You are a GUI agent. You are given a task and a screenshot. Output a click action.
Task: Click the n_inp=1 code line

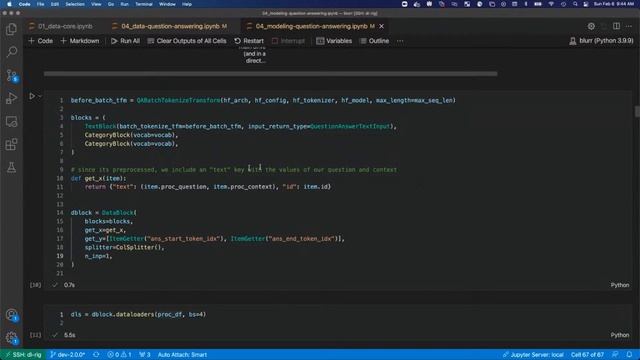[x=98, y=256]
